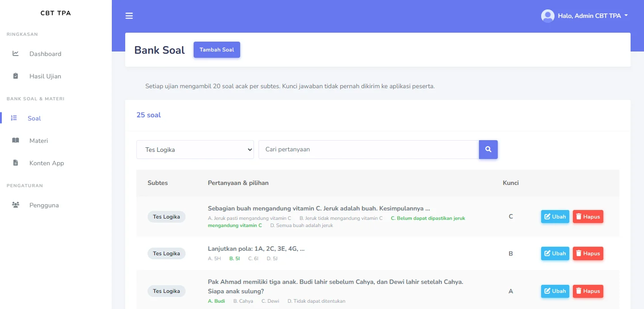Click the Konten App document icon
The height and width of the screenshot is (309, 644).
coord(16,163)
